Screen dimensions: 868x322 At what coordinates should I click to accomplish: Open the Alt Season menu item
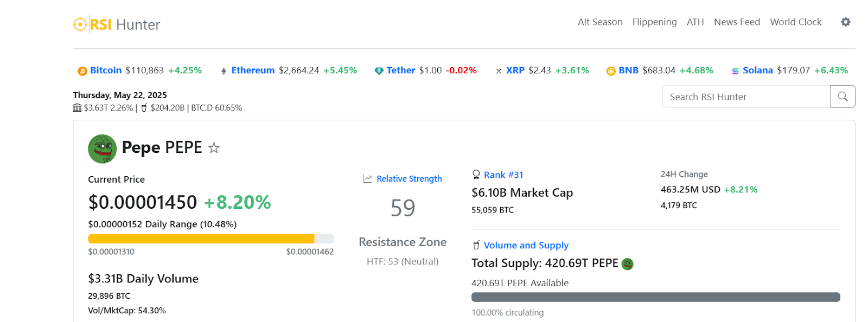(x=600, y=22)
